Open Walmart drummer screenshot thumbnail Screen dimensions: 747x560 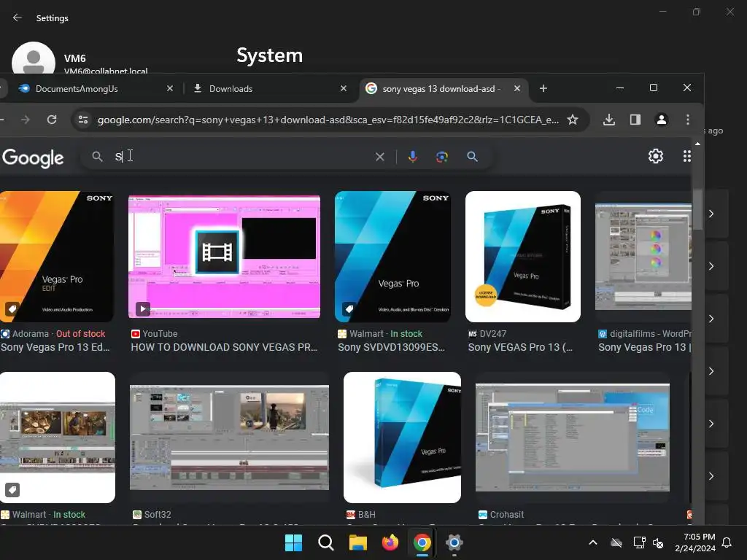(x=58, y=437)
